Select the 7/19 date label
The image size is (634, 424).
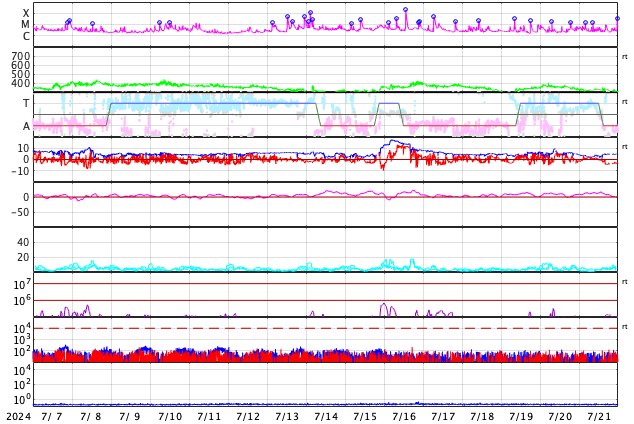coord(521,416)
